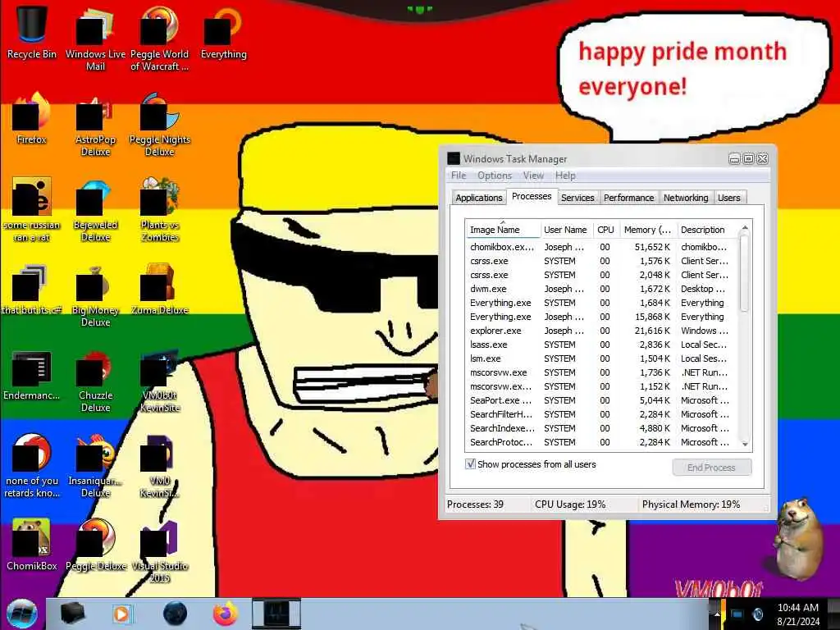Click Physical Memory: 19% status entry
The width and height of the screenshot is (840, 630).
pos(691,504)
